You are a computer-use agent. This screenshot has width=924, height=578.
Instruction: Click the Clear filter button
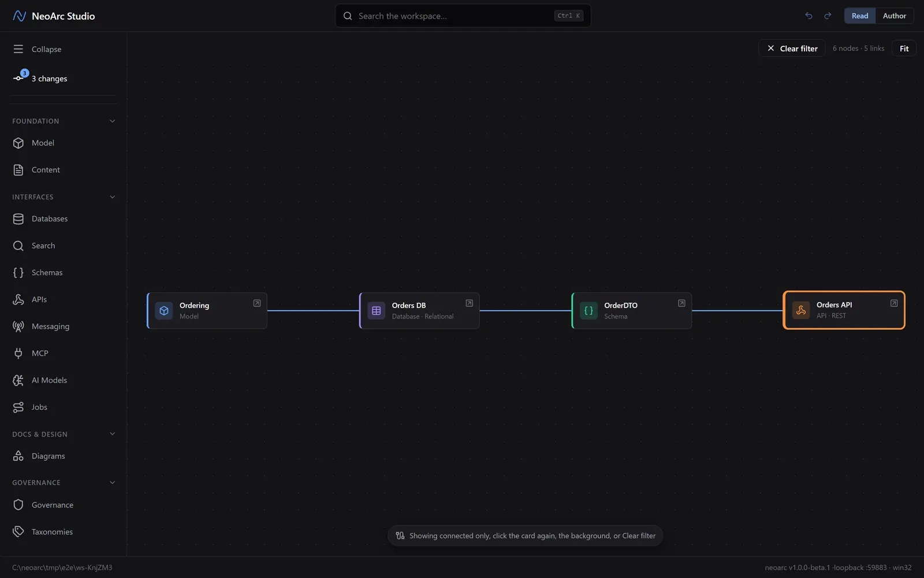click(792, 49)
